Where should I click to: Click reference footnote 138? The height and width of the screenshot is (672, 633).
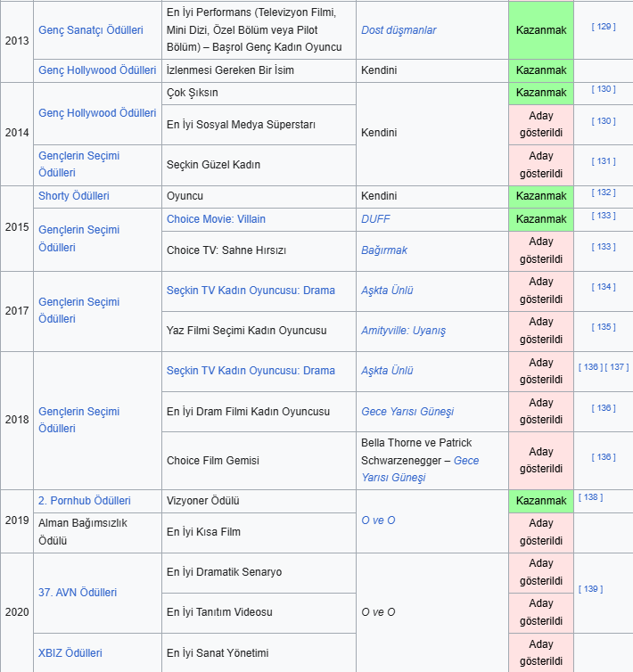(590, 497)
